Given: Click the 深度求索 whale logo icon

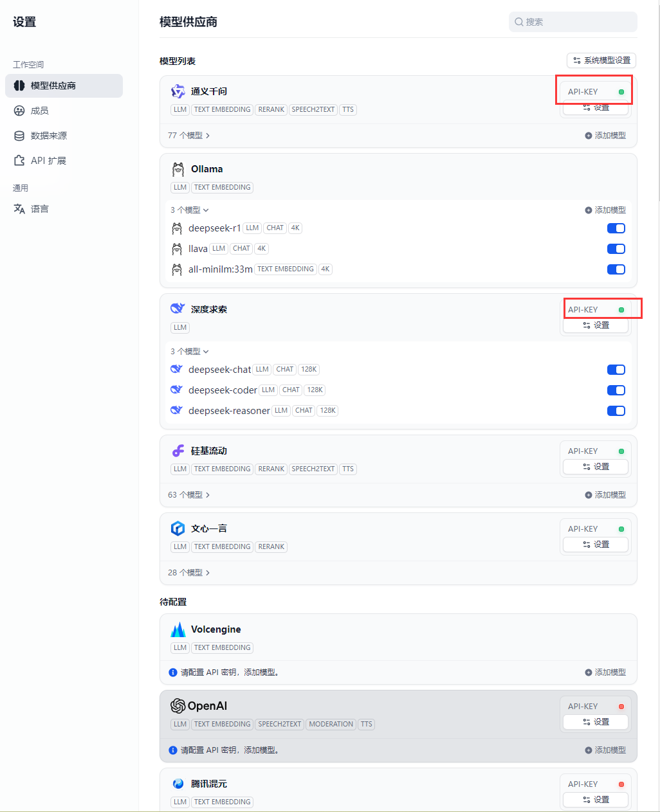Looking at the screenshot, I should coord(178,309).
